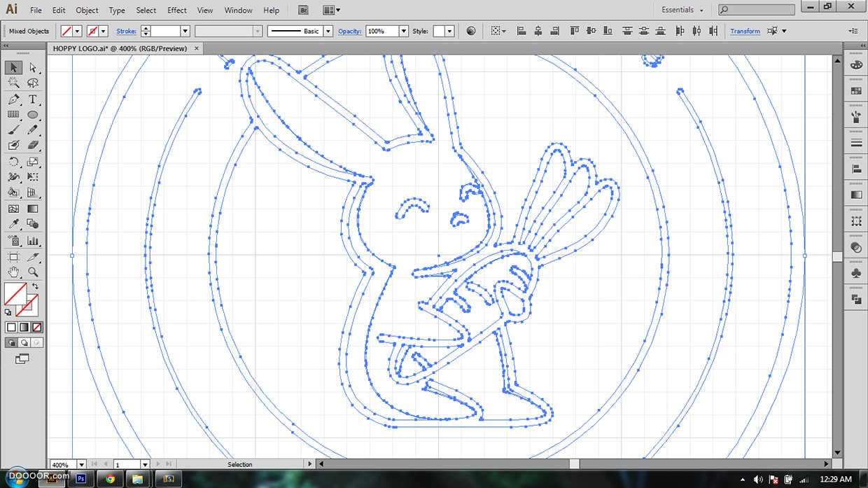Pick the Eyedropper tool
The width and height of the screenshot is (868, 488).
tap(13, 224)
